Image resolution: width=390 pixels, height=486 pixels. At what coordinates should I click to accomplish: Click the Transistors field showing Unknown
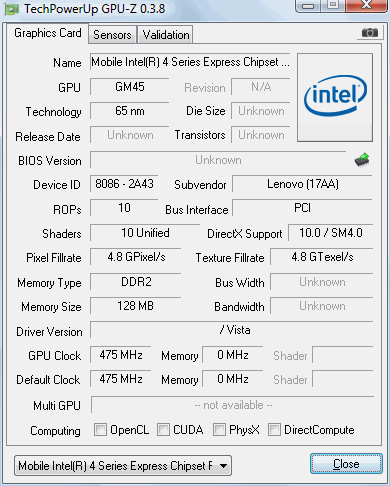click(261, 135)
